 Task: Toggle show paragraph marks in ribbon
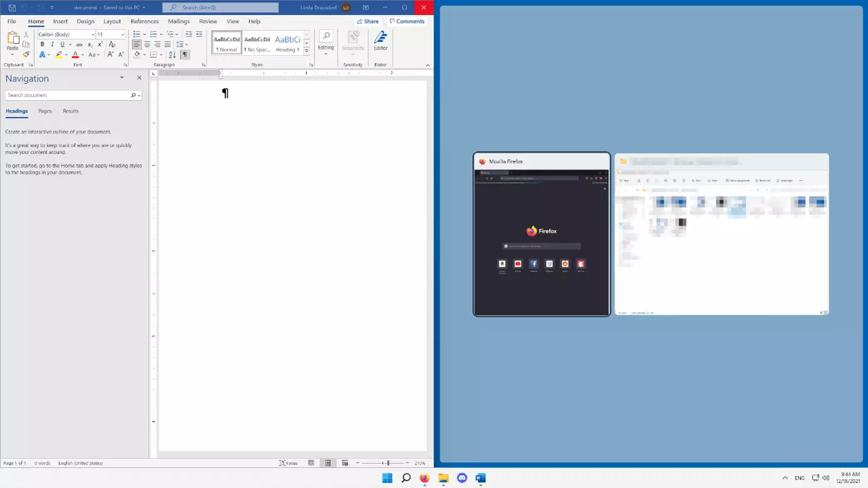click(x=185, y=54)
